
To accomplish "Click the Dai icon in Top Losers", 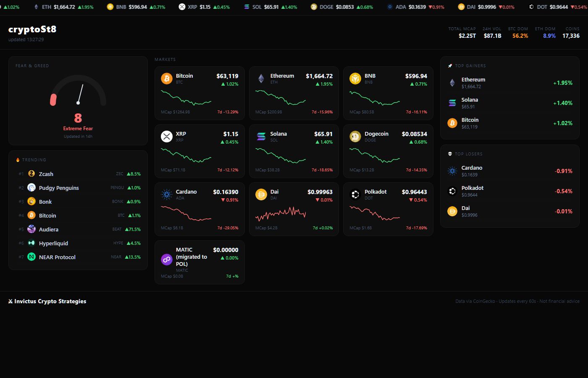I will tap(452, 211).
